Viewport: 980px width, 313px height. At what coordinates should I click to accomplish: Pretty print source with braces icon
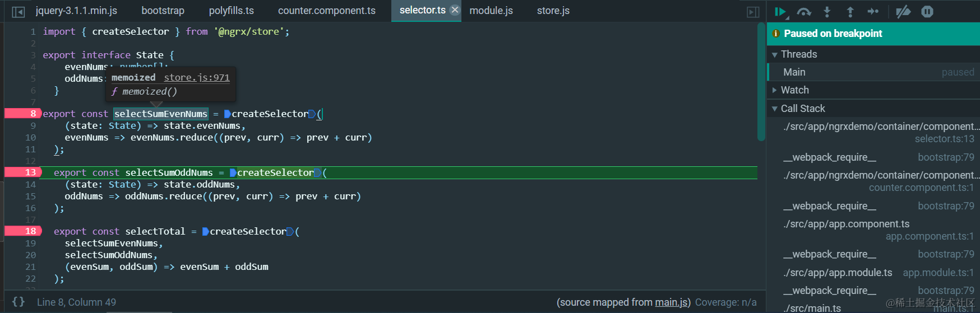point(19,302)
